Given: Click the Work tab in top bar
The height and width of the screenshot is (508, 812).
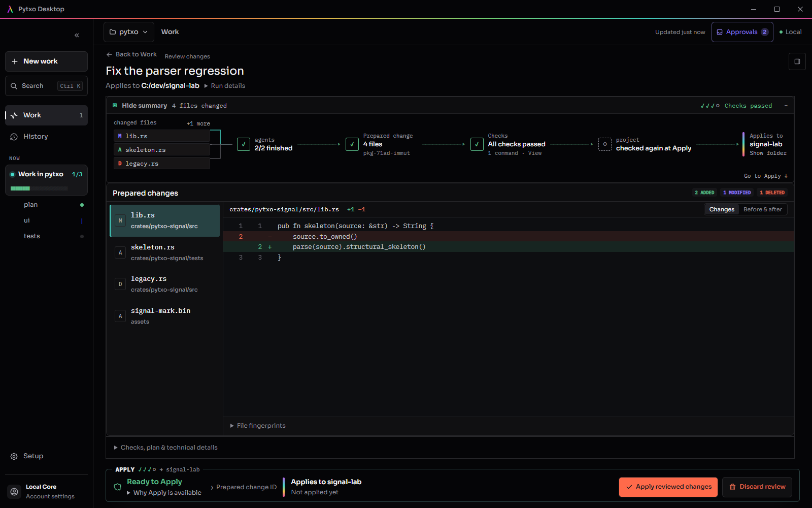Looking at the screenshot, I should (170, 32).
